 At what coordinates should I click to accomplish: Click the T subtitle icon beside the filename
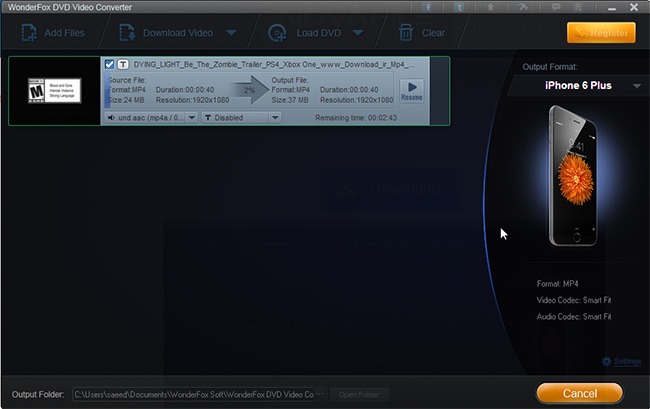[123, 64]
